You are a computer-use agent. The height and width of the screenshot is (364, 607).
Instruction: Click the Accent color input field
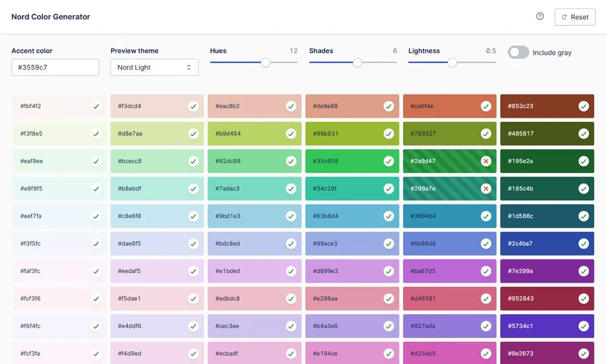point(55,67)
